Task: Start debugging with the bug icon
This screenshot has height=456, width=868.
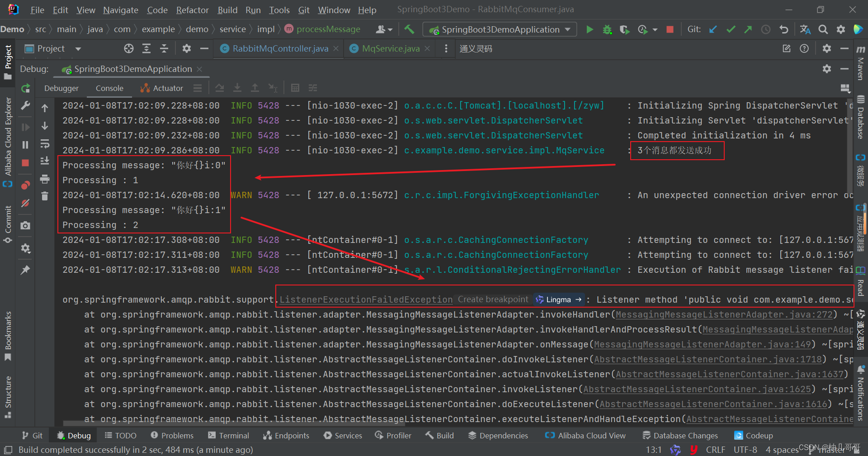Action: click(x=607, y=29)
